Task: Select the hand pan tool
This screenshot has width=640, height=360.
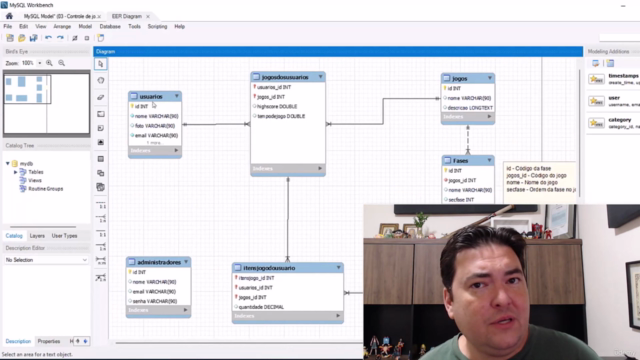Action: click(x=101, y=80)
